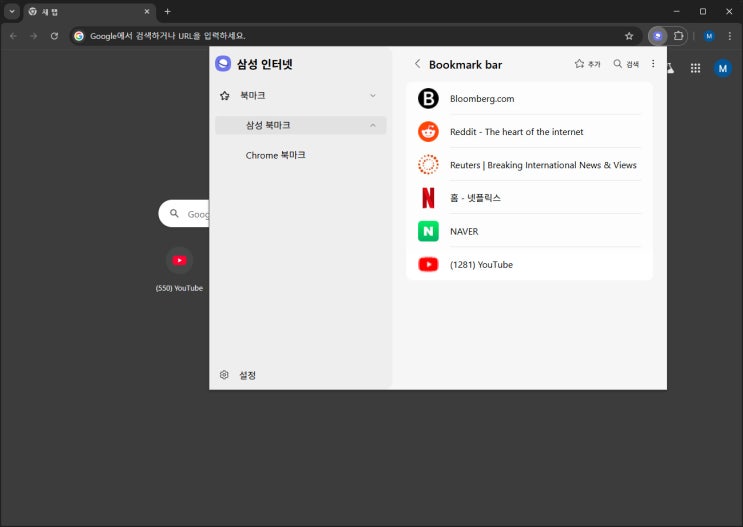Open a new tab with plus button
743x527 pixels.
point(167,11)
